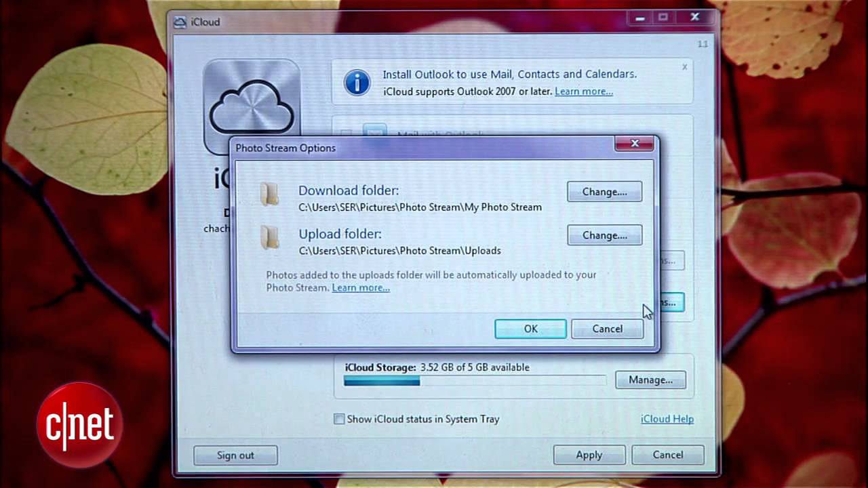
Task: Confirm Photo Stream Options with OK
Action: pos(530,329)
